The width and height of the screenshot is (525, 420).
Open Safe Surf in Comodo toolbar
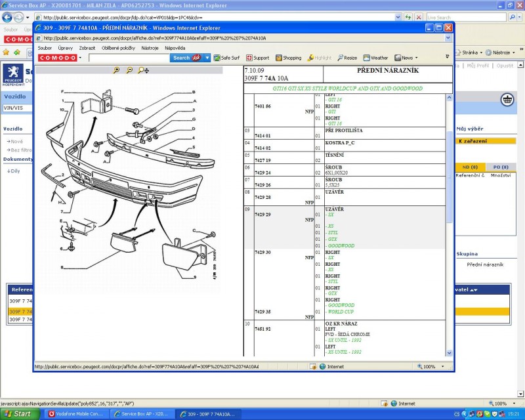tap(226, 58)
